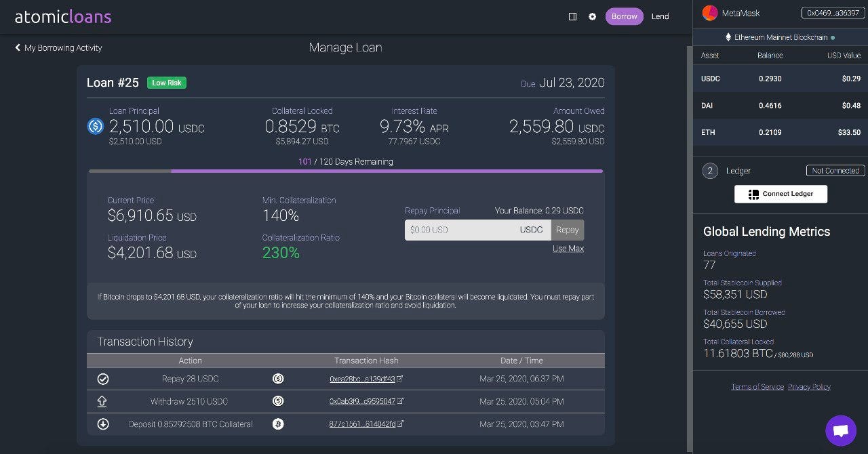Click Total Collateral Locked 11.61803 BTC
Viewport: 868px width, 454px height.
(x=738, y=354)
